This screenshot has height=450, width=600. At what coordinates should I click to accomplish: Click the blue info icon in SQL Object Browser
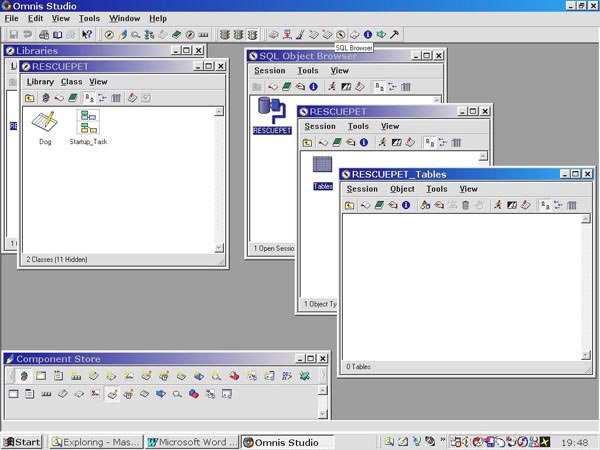tap(313, 87)
